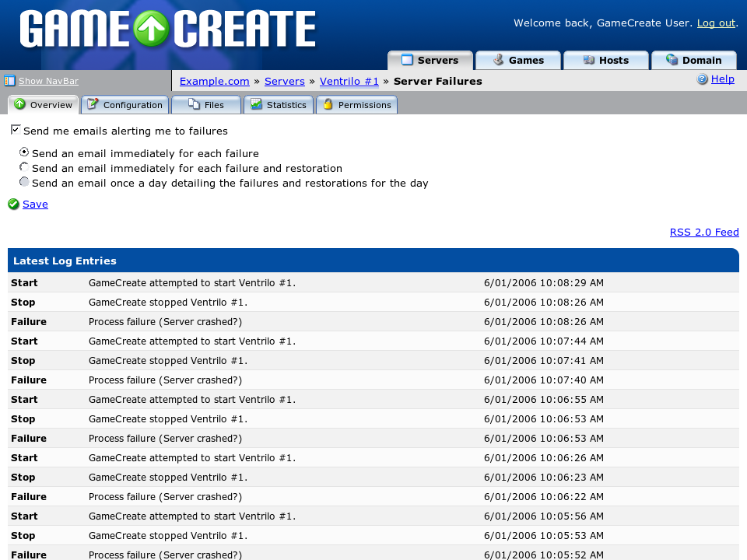Open the Hosts main tab
Viewport: 747px width, 560px height.
606,61
